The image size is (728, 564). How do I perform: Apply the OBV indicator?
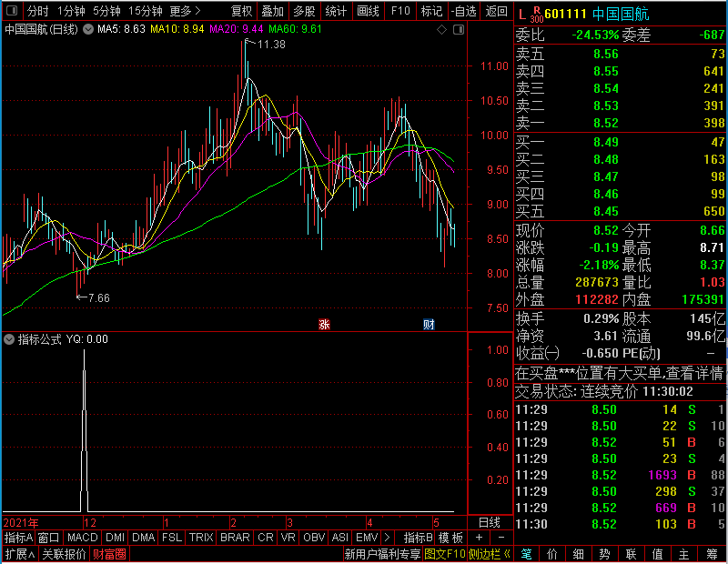click(314, 538)
